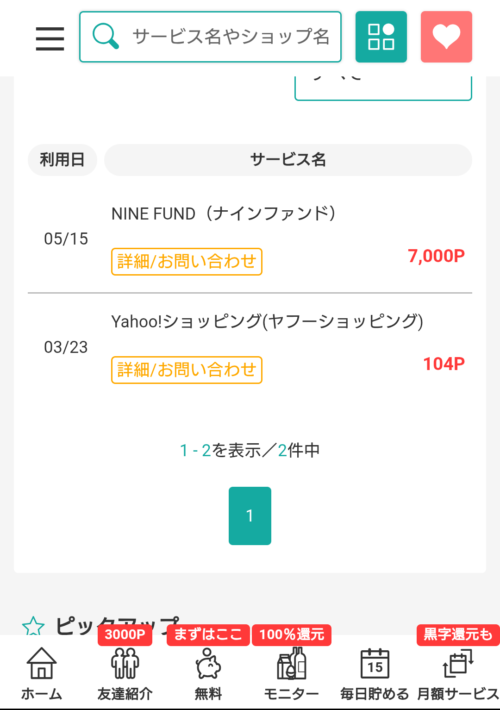
Task: Expand the partially hidden dropdown box
Action: pyautogui.click(x=383, y=88)
